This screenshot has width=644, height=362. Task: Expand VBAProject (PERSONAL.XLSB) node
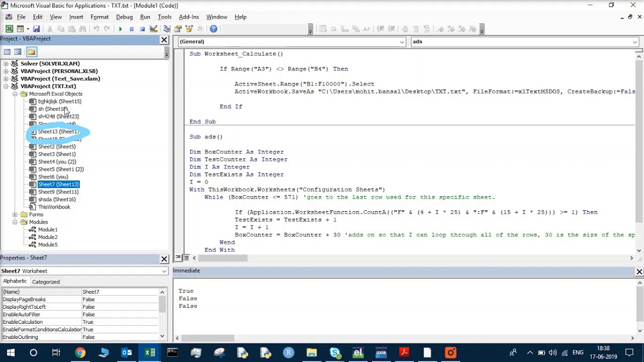pyautogui.click(x=6, y=71)
